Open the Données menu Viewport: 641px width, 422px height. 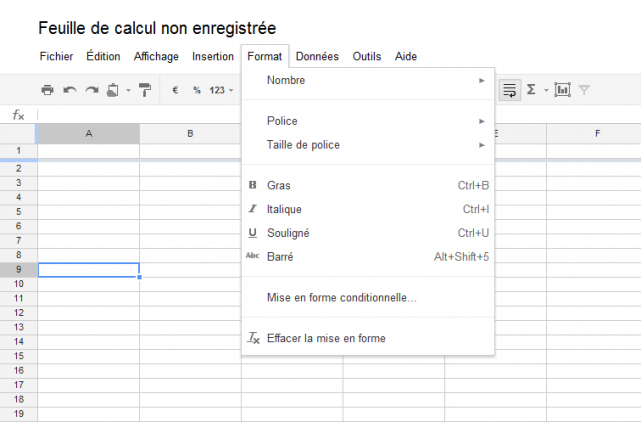tap(317, 57)
